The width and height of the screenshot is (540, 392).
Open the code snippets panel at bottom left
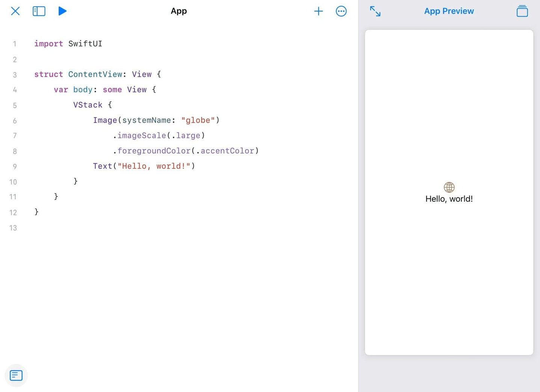(x=16, y=375)
